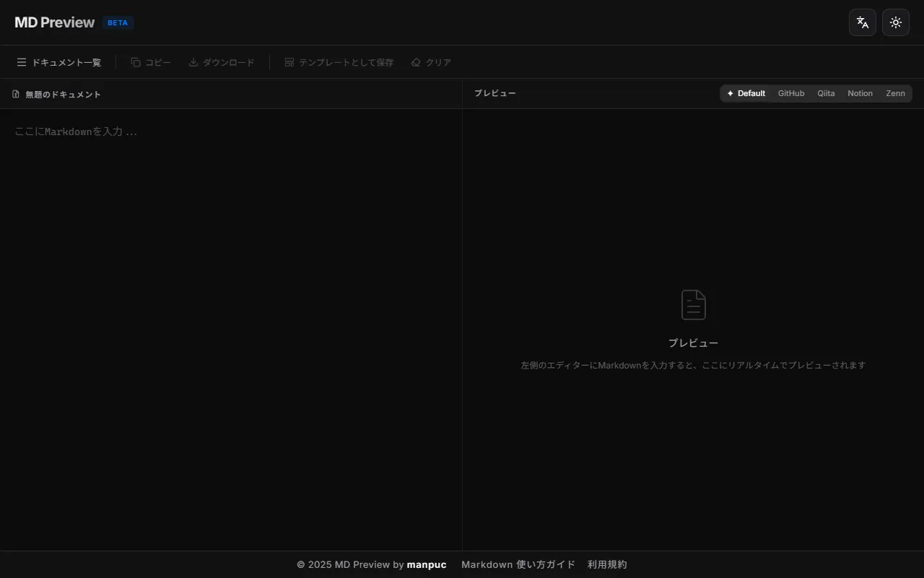The width and height of the screenshot is (924, 578).
Task: Open the manpuc author link
Action: (427, 564)
